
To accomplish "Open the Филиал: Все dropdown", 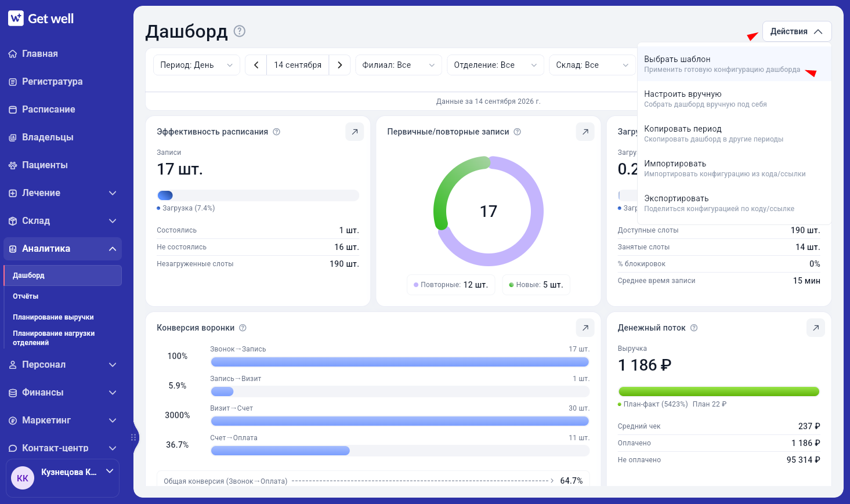I will point(399,65).
